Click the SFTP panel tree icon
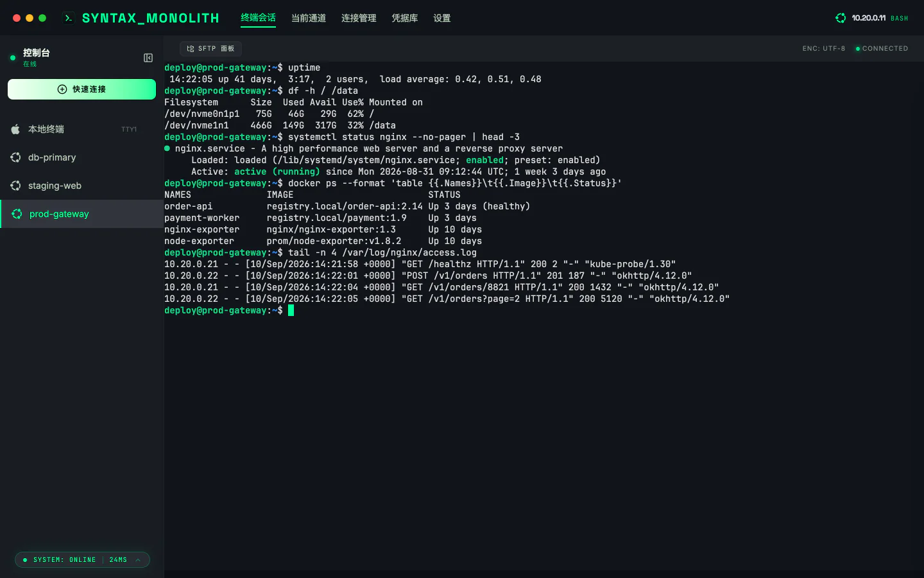This screenshot has height=578, width=924. [191, 49]
